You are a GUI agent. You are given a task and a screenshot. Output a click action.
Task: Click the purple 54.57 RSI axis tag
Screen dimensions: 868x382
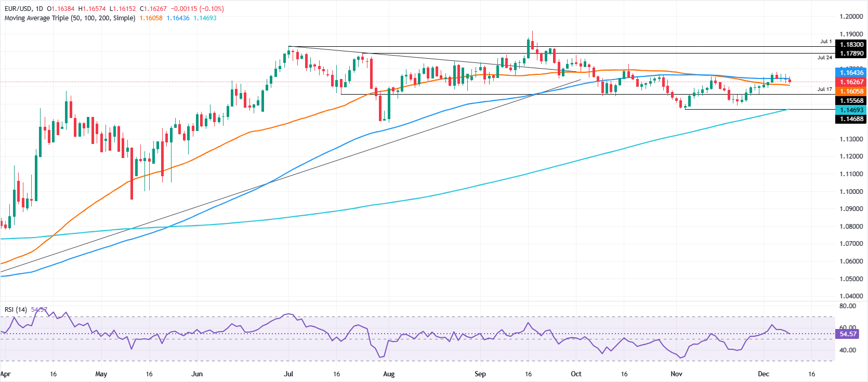pos(848,334)
